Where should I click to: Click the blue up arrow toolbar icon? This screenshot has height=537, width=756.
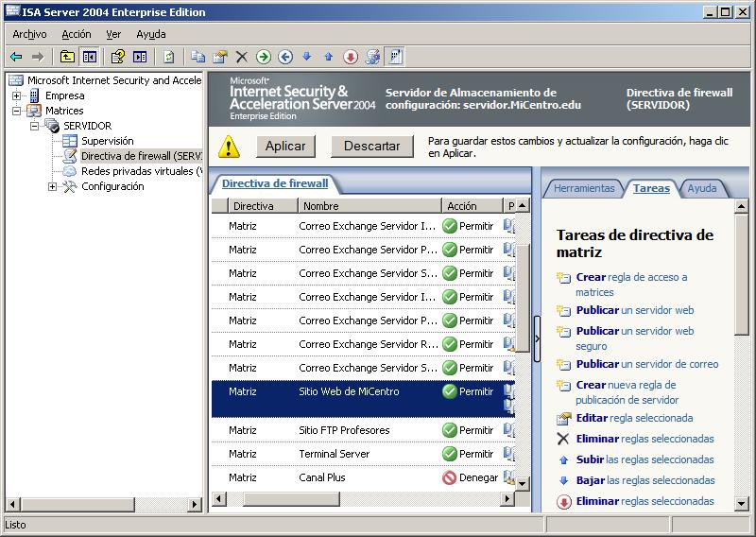(x=328, y=57)
